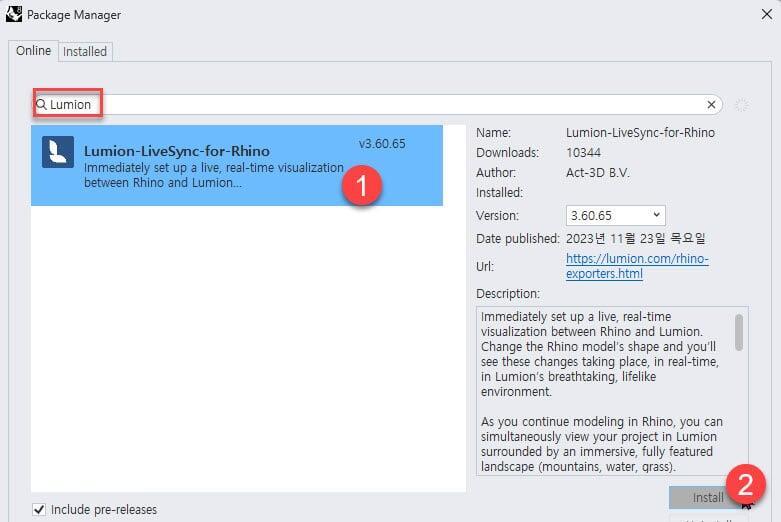
Task: Click the Name value Lumion-LiveSync-for-Rhino
Action: [x=640, y=132]
